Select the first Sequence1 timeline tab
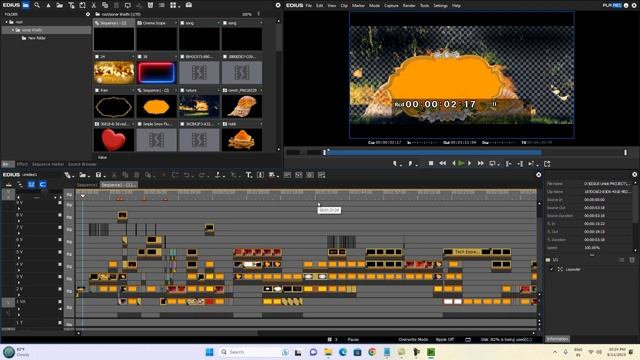The height and width of the screenshot is (360, 640). pos(87,185)
